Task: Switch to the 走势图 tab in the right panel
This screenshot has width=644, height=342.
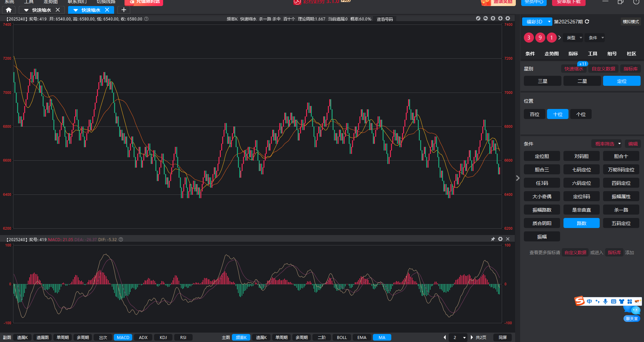Action: pos(551,54)
